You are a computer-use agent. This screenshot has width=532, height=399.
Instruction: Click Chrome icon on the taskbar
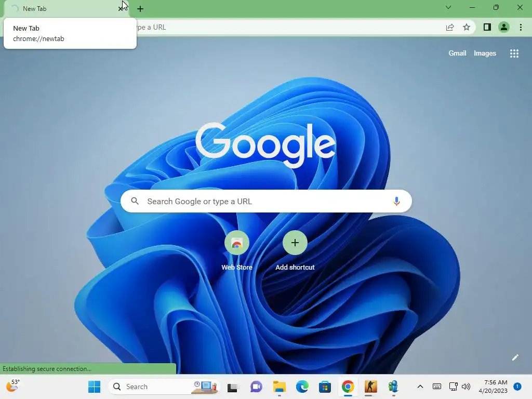point(348,387)
